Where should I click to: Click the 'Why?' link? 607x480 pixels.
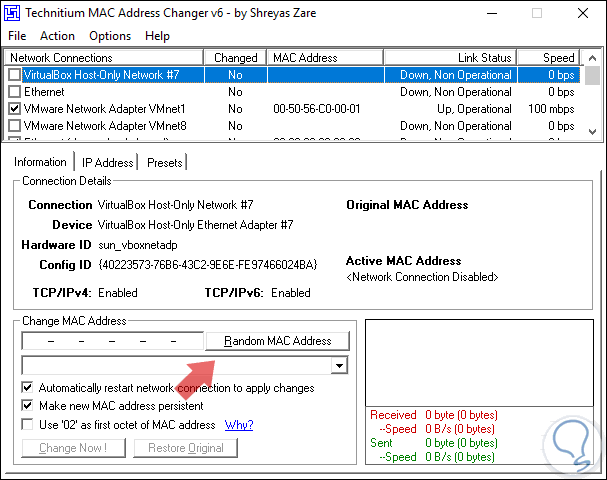[239, 425]
